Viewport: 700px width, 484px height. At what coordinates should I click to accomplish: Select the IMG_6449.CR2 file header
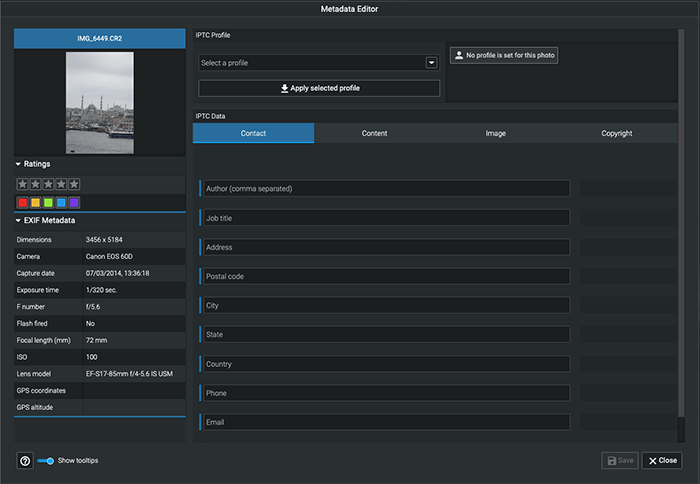coord(99,38)
